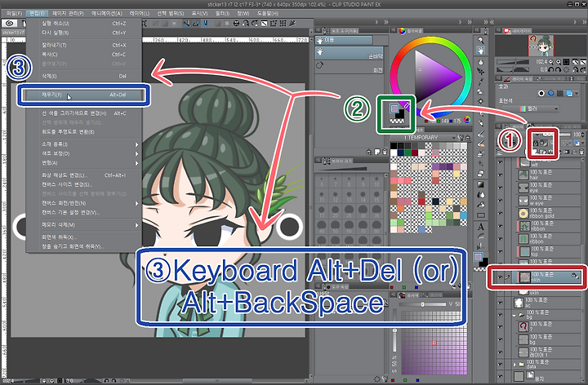Click delete layer trash icon
The image size is (588, 385).
tap(581, 152)
